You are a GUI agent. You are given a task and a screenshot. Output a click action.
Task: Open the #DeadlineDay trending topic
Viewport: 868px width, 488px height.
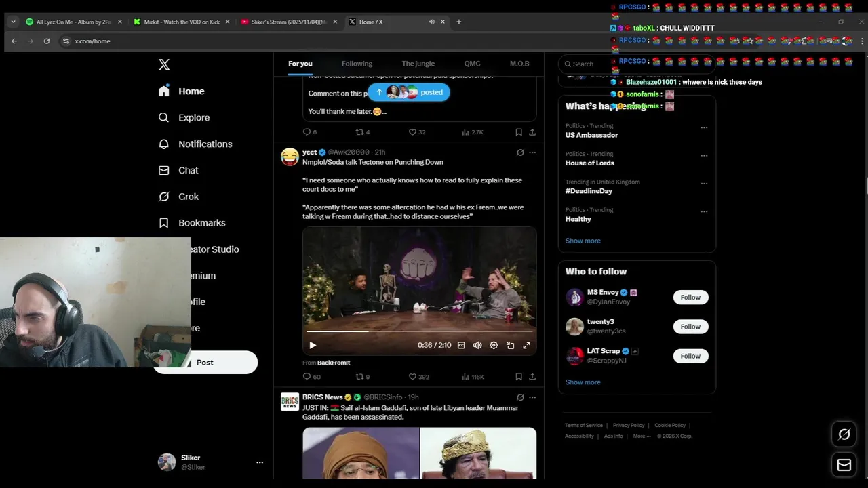589,191
